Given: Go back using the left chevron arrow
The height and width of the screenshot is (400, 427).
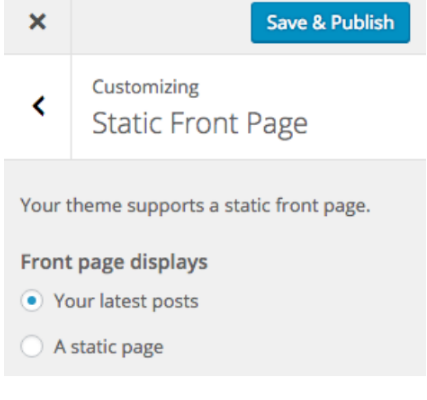Looking at the screenshot, I should pyautogui.click(x=39, y=106).
